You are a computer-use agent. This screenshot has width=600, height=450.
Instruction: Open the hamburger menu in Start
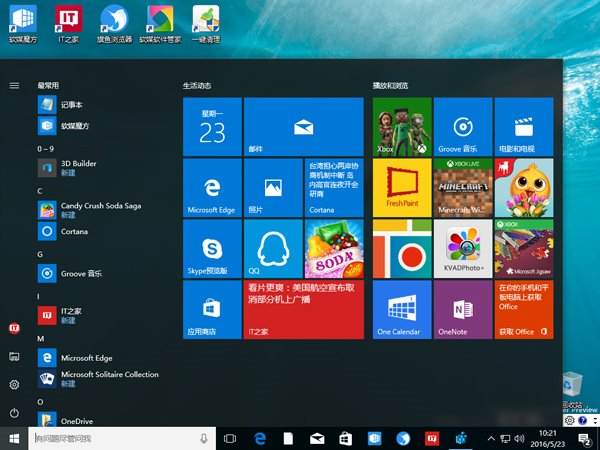pos(14,85)
